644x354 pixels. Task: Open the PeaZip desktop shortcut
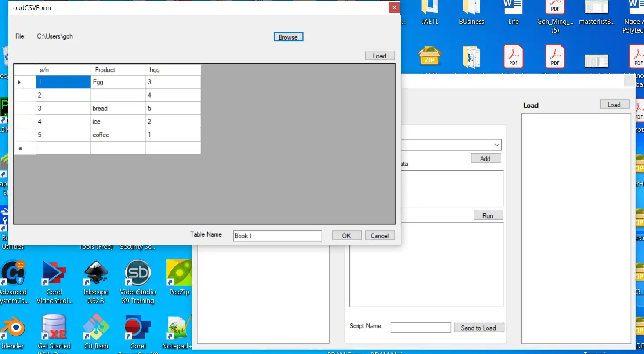pyautogui.click(x=179, y=278)
